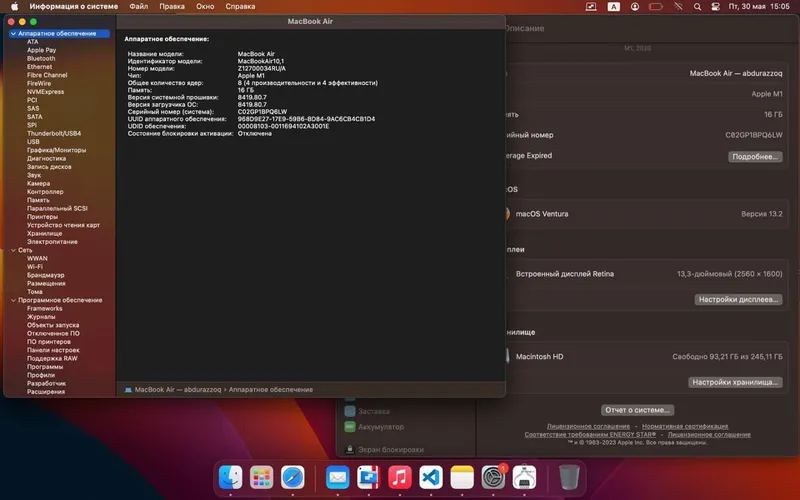Select Thunderbolt/USB4 in the sidebar
Viewport: 800px width, 500px height.
(x=54, y=134)
